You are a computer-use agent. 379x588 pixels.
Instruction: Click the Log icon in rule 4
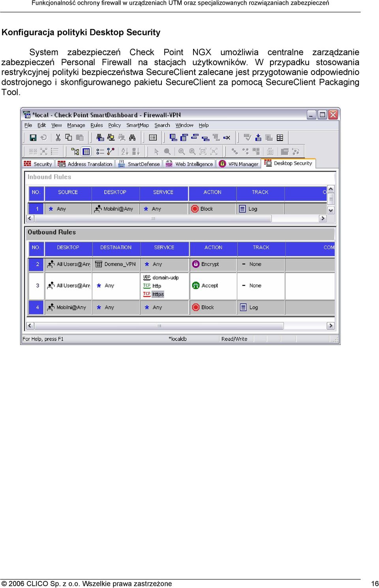point(244,307)
